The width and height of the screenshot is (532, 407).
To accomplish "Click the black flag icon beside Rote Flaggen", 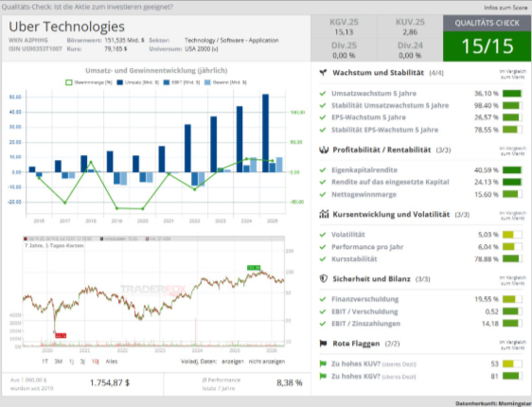I will click(x=324, y=344).
